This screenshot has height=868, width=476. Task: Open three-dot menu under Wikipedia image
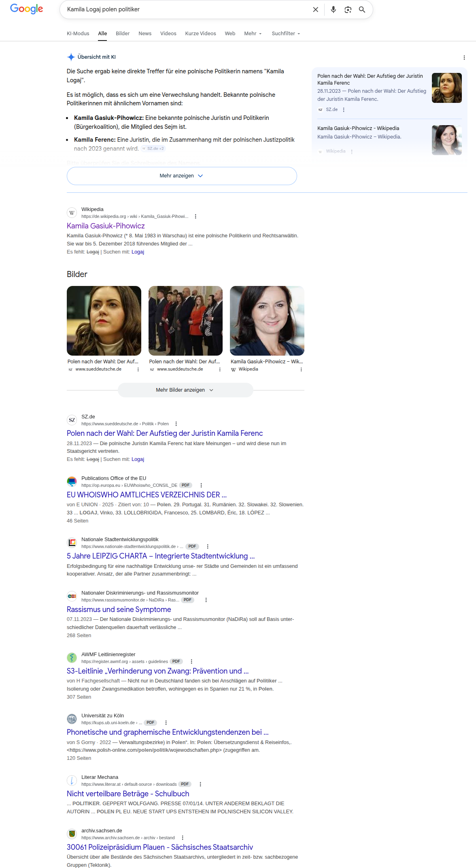301,369
